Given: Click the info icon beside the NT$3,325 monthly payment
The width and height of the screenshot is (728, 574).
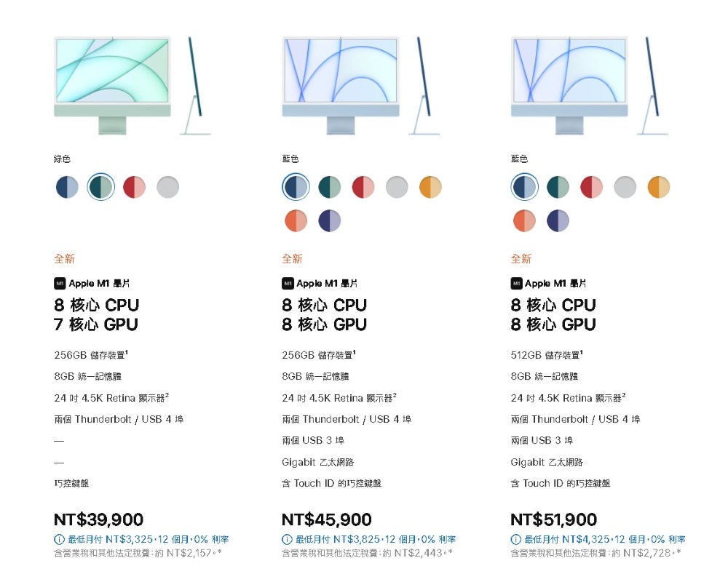Looking at the screenshot, I should [59, 540].
